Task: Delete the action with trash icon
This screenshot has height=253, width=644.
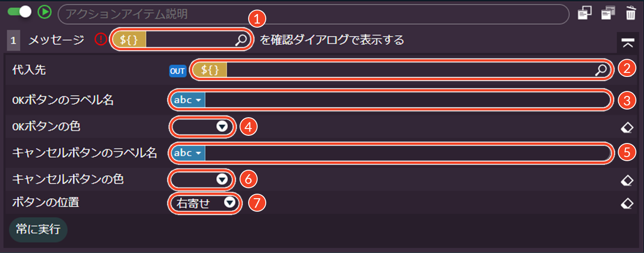Action: [631, 14]
